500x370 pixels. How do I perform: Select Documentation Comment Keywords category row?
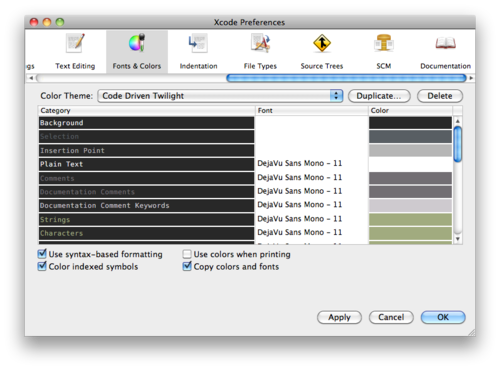click(x=146, y=206)
